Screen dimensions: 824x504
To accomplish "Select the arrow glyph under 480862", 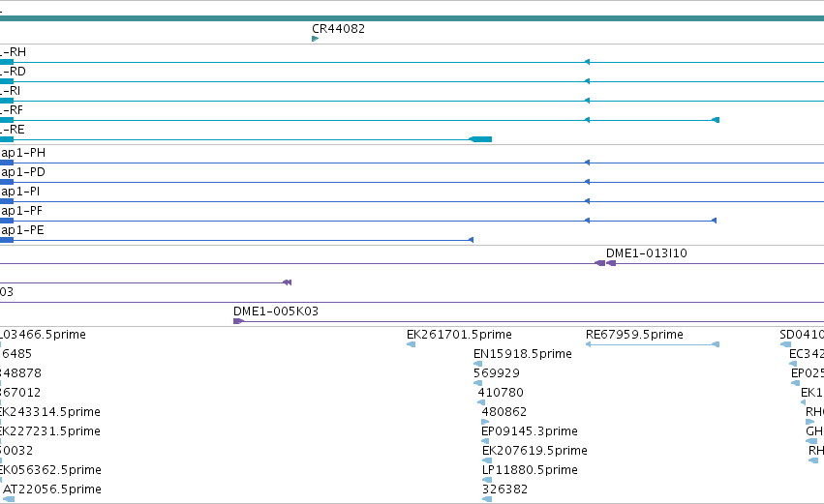I will 485,423.
